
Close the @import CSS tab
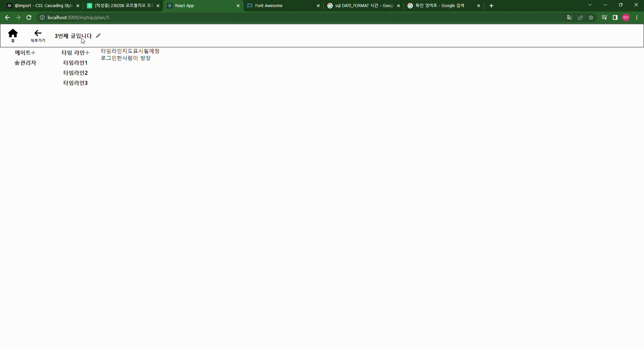coord(78,6)
